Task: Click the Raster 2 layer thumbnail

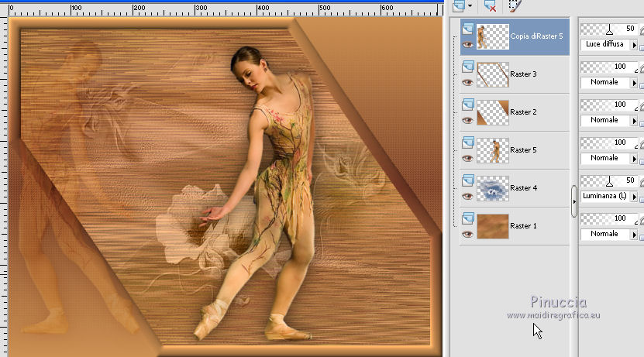Action: click(x=493, y=112)
